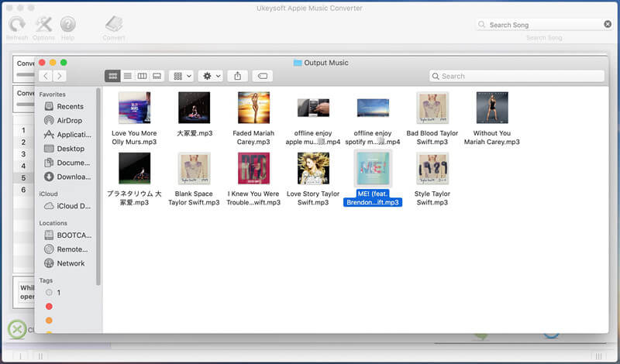The image size is (620, 364).
Task: Click row 2 in Ukeysoft list
Action: tap(23, 143)
